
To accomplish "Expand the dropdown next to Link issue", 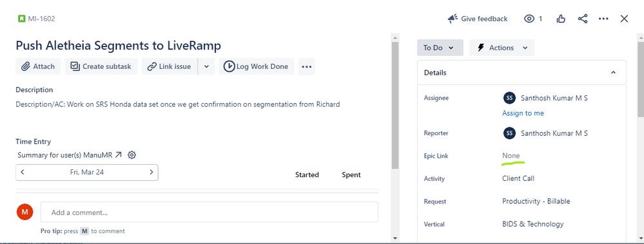I will 206,66.
